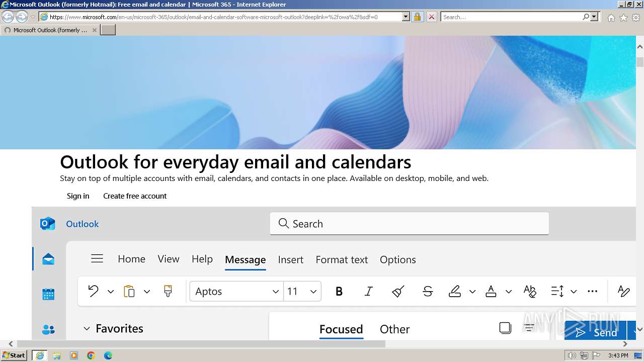Open the more options ellipsis
Image resolution: width=644 pixels, height=362 pixels.
coord(593,291)
